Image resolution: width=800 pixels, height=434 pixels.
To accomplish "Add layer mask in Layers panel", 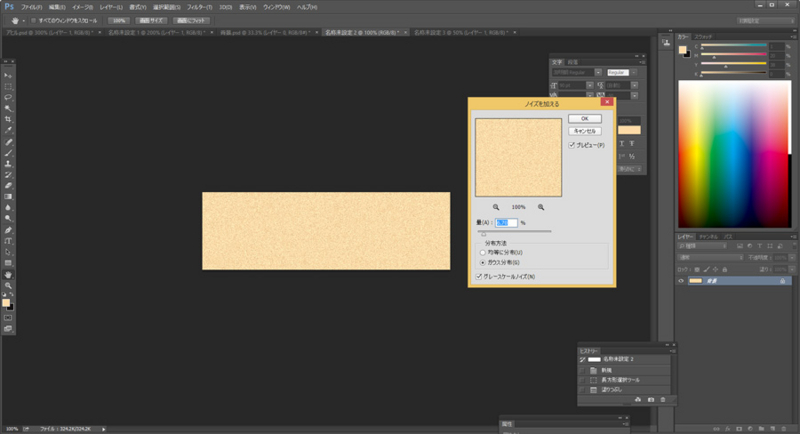I will pos(739,429).
